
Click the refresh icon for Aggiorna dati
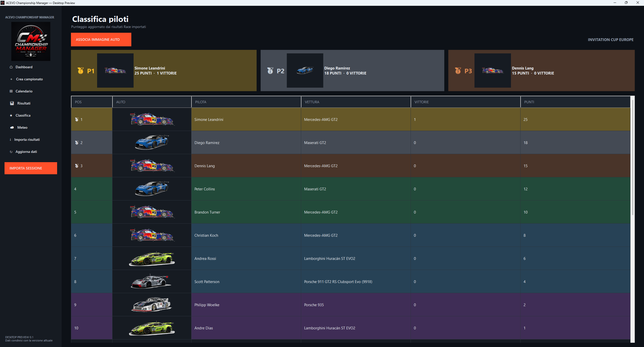tap(11, 152)
